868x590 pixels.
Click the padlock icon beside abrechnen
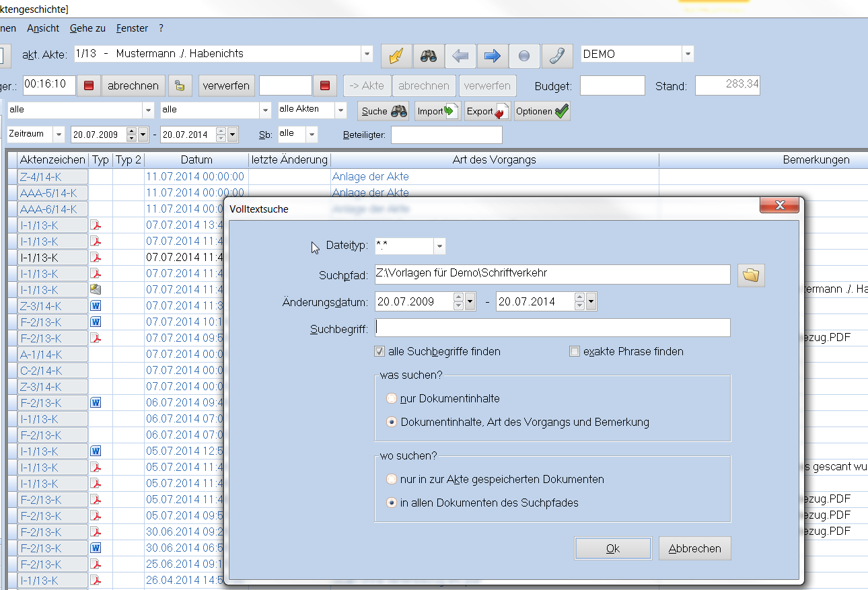point(180,85)
